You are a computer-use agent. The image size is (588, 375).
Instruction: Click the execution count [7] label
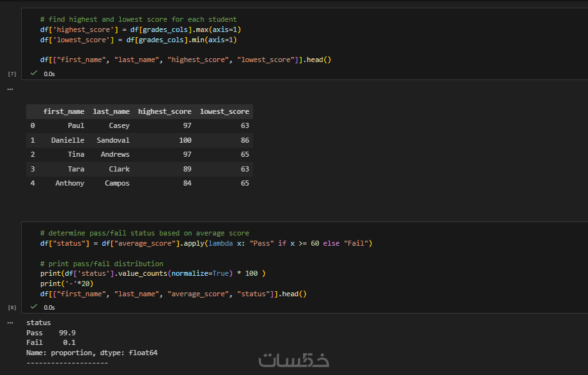tap(12, 74)
